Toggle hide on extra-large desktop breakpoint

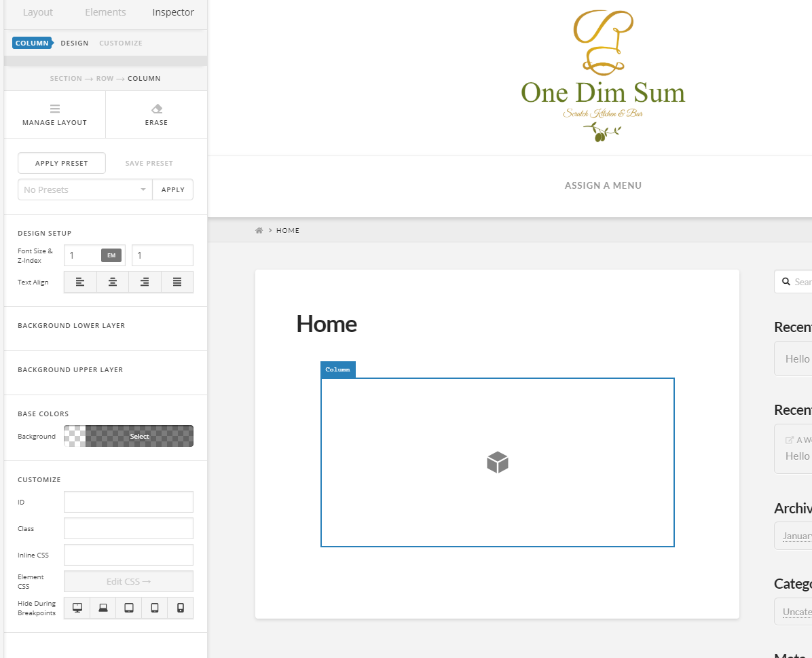(77, 608)
